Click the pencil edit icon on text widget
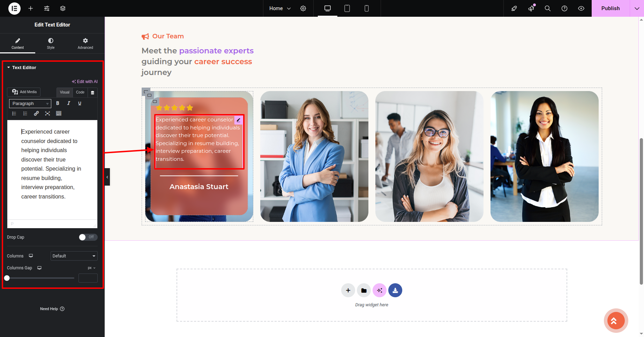 238,120
